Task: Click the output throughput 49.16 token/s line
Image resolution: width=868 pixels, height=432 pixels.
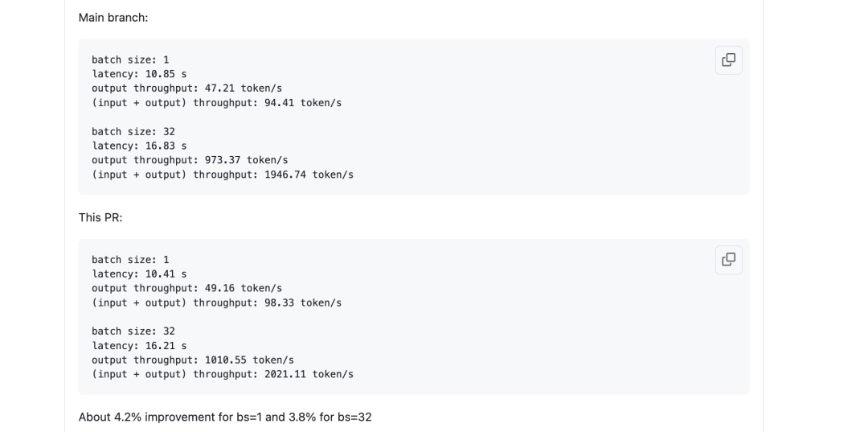Action: coord(186,289)
